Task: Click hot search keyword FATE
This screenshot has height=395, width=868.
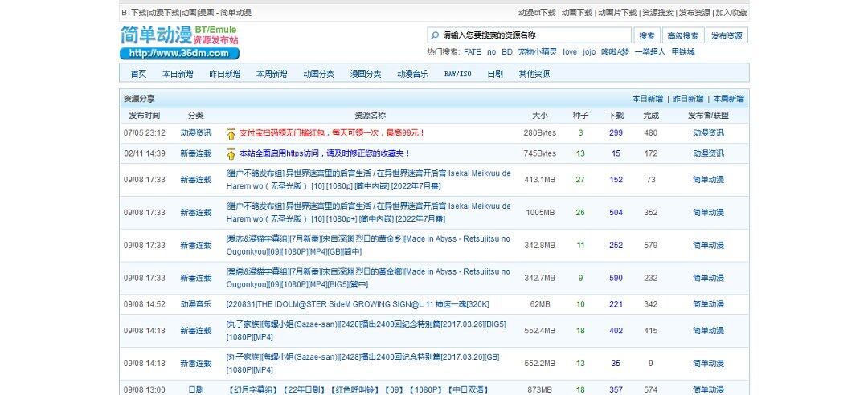Action: 473,52
